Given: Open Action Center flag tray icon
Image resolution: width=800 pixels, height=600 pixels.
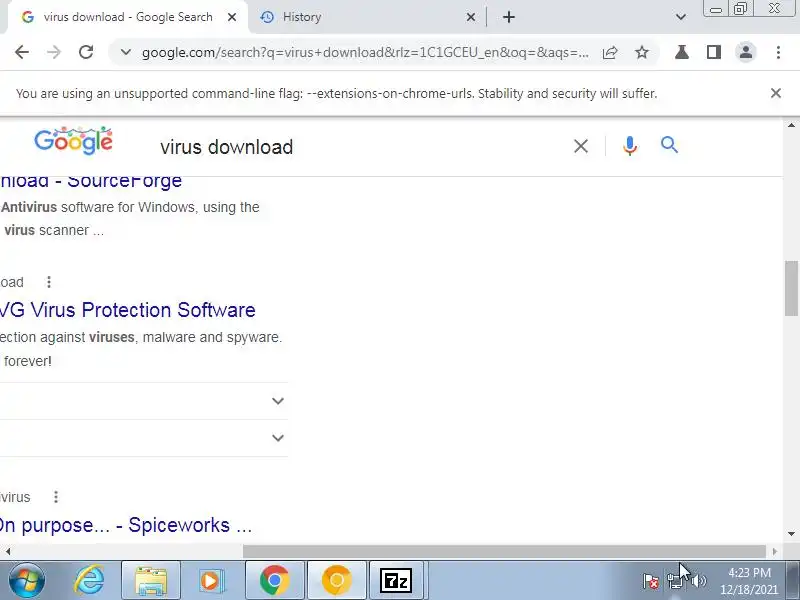Looking at the screenshot, I should 650,581.
